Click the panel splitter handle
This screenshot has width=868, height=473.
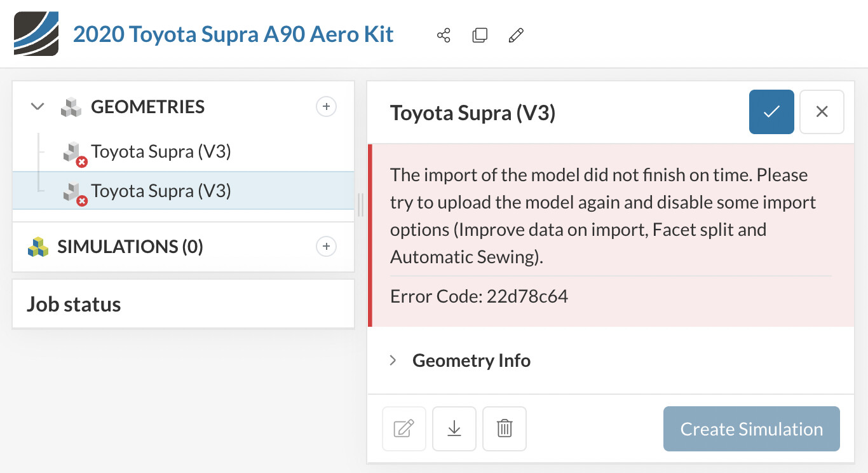point(361,205)
